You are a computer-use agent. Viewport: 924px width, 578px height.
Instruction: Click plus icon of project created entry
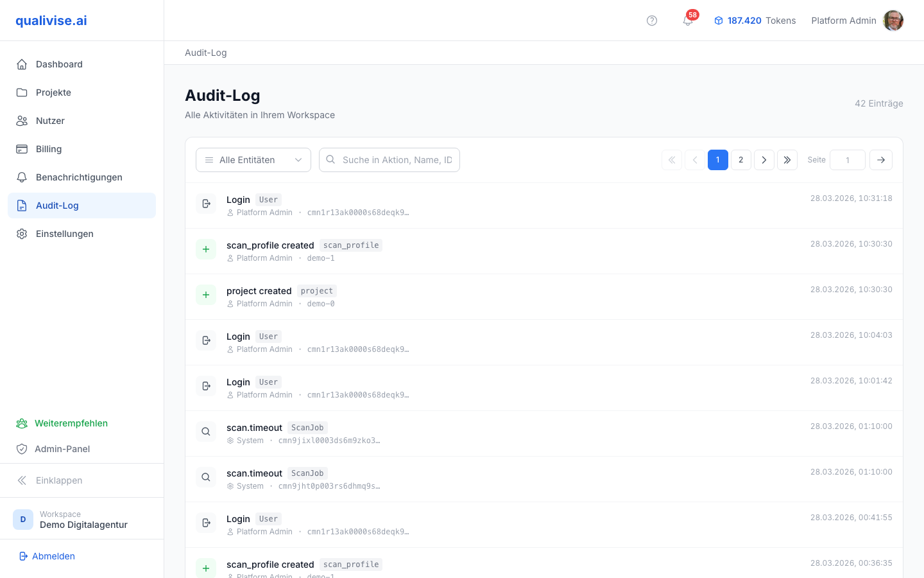[206, 295]
